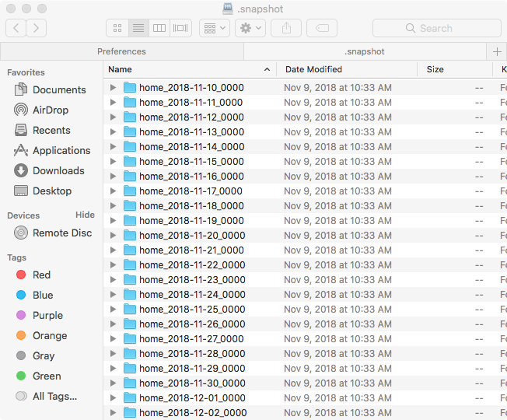This screenshot has width=507, height=420.
Task: Click the Forward navigation arrow
Action: pos(36,28)
